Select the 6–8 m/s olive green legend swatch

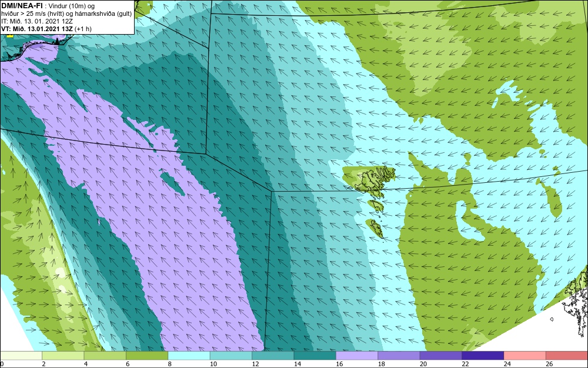coord(147,356)
